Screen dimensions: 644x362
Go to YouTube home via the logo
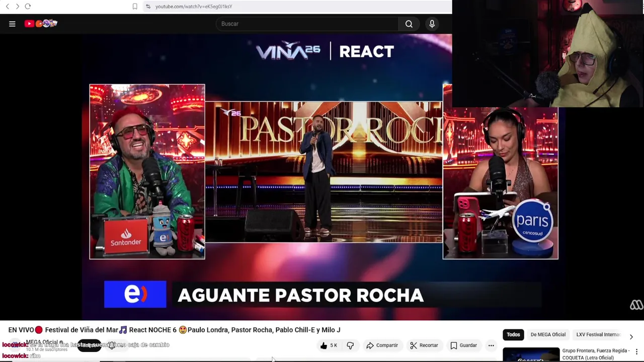click(41, 24)
